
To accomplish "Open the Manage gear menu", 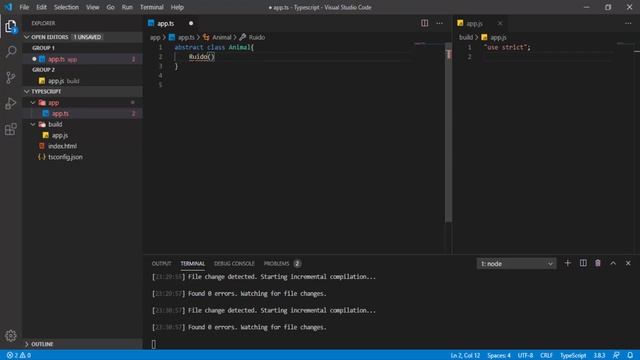I will click(x=11, y=336).
